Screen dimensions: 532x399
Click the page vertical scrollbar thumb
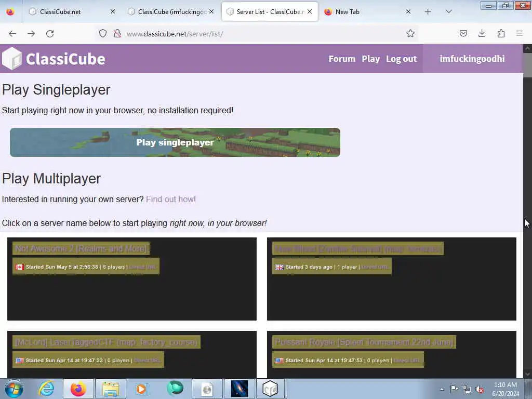(x=527, y=65)
